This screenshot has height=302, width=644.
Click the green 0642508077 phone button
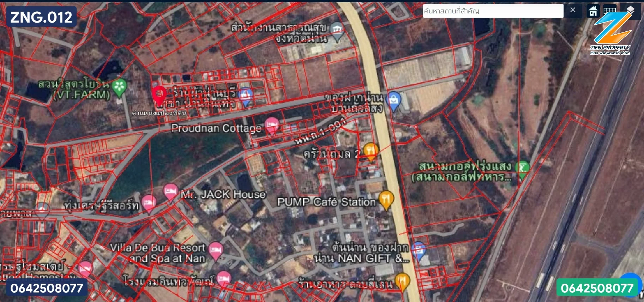tap(597, 288)
